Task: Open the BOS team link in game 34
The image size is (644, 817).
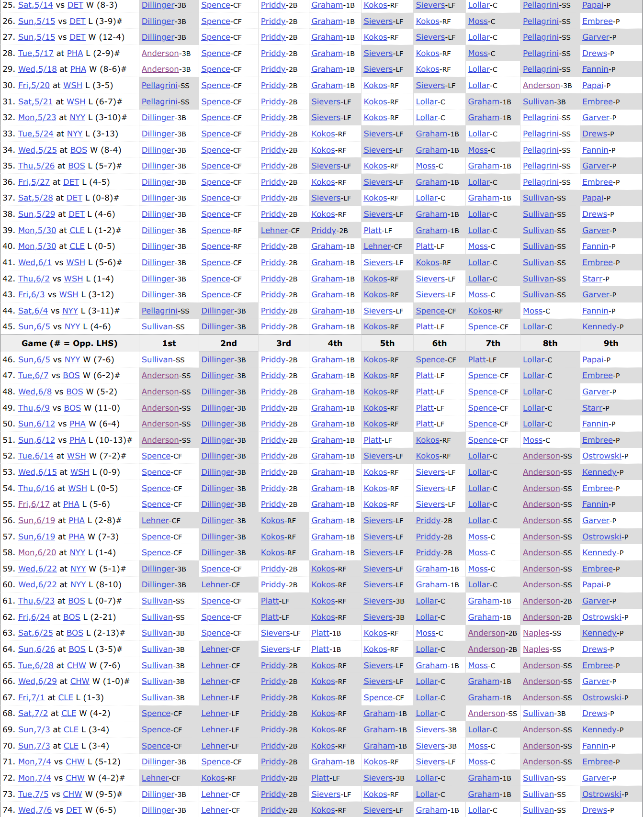Action: (79, 150)
